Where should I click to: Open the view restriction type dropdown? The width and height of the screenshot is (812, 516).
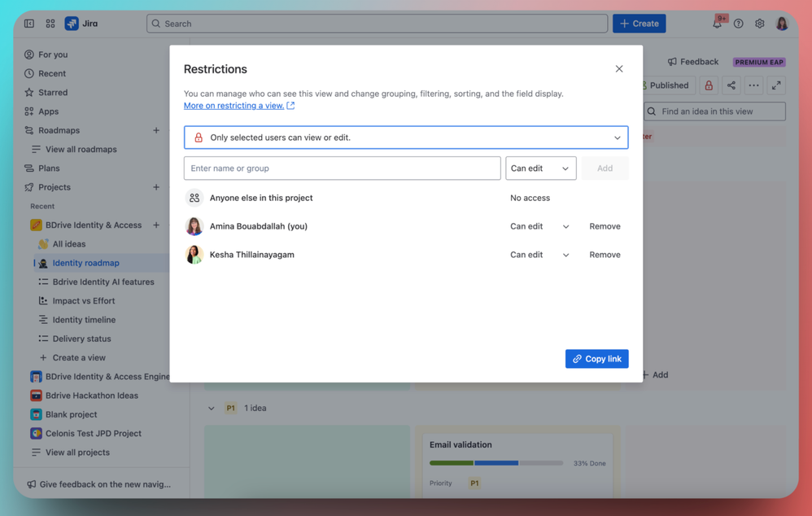406,138
